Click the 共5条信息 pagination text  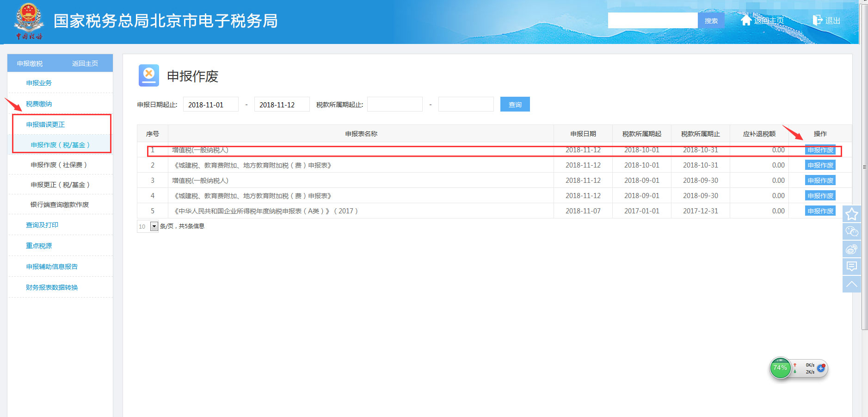pyautogui.click(x=191, y=226)
